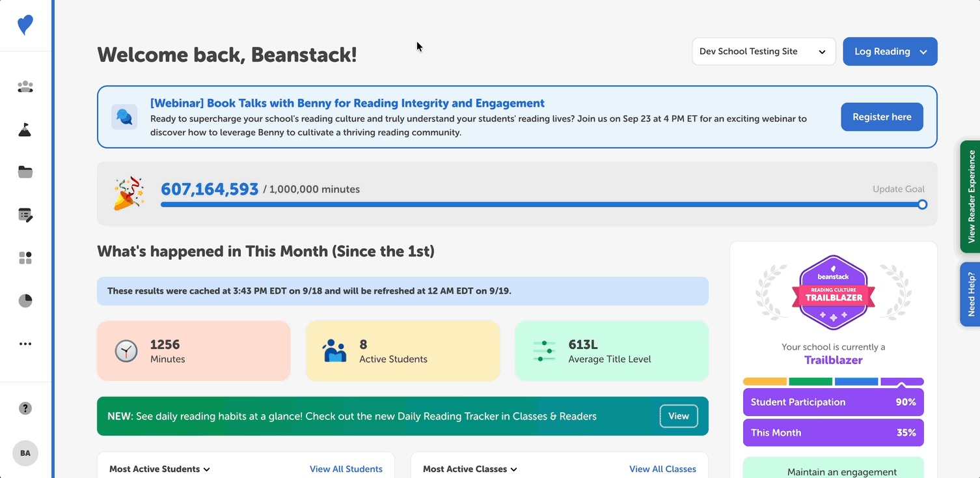Expand the ellipsis menu in the sidebar
The width and height of the screenshot is (980, 478).
(x=25, y=343)
